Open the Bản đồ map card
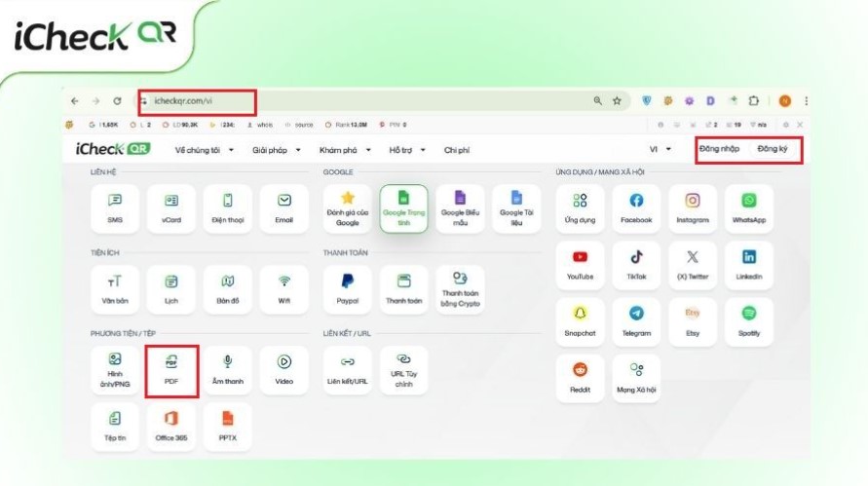 [x=228, y=289]
